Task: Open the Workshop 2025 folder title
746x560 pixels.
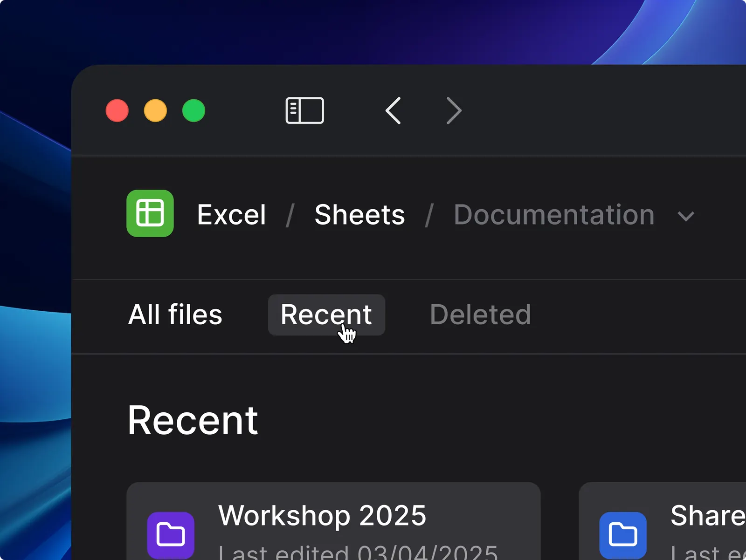Action: tap(322, 515)
